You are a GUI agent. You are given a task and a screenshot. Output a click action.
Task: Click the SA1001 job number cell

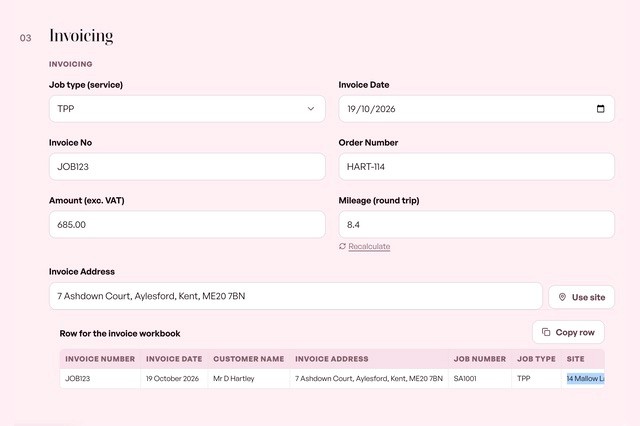(x=480, y=379)
